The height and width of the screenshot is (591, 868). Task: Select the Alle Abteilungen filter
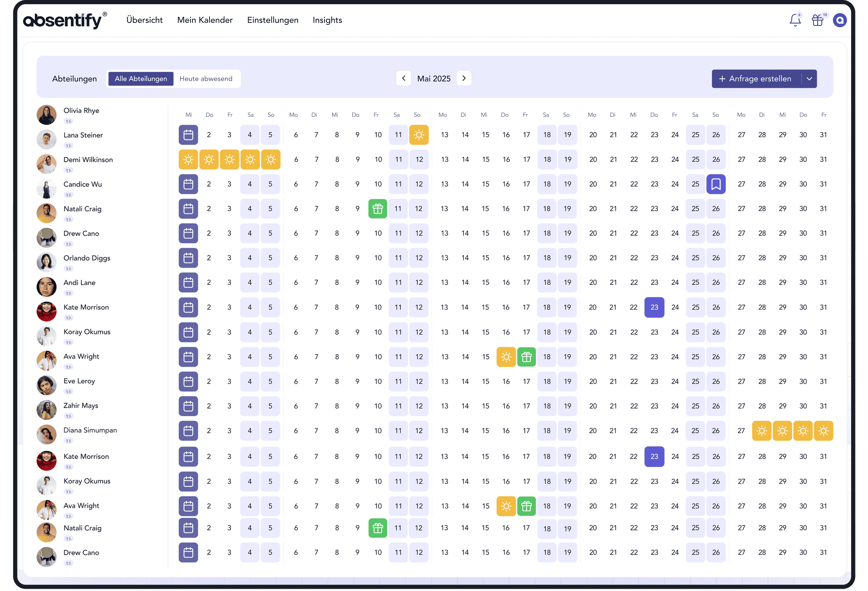[x=141, y=79]
